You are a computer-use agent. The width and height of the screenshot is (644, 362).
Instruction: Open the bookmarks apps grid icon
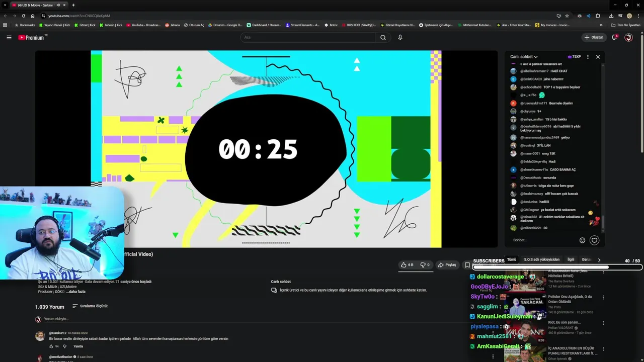tap(5, 25)
